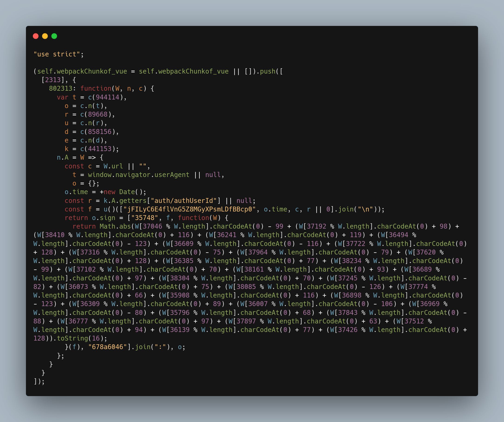Click the module ID 802313

(x=60, y=88)
